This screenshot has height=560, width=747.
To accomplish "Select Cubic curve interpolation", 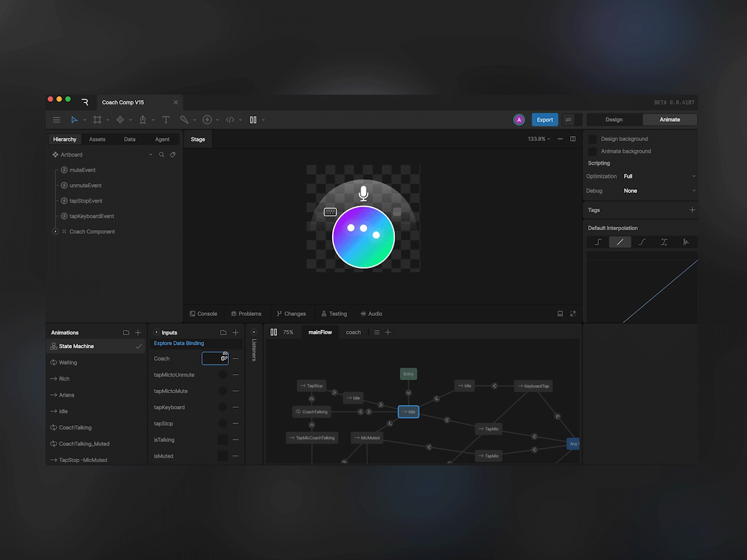I will tap(642, 242).
